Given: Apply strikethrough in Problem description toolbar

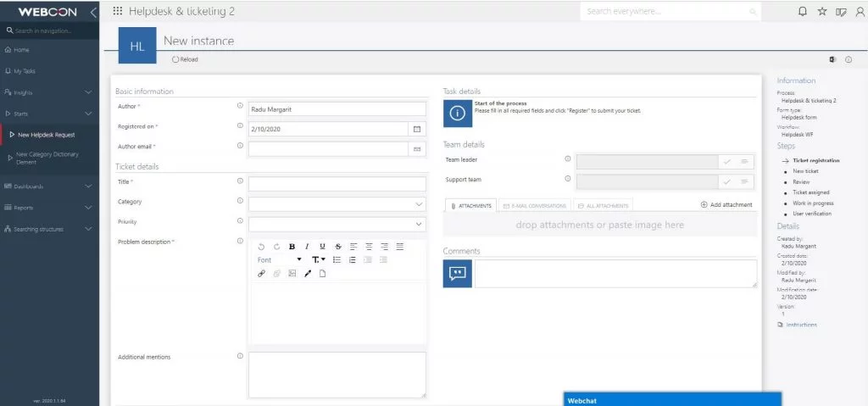Looking at the screenshot, I should [x=337, y=247].
